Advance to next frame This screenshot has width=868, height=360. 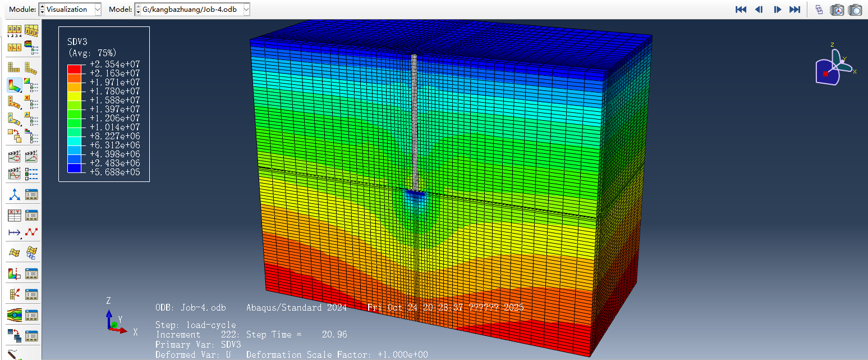pos(777,10)
